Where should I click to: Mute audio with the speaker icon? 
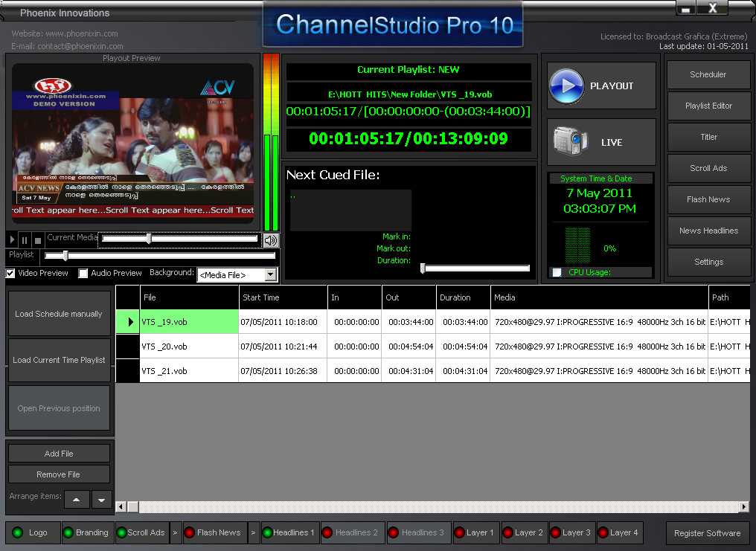click(x=271, y=240)
